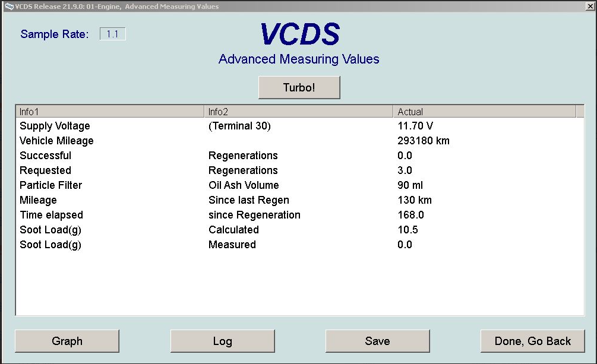
Task: Click the Actual column header
Action: pyautogui.click(x=485, y=112)
